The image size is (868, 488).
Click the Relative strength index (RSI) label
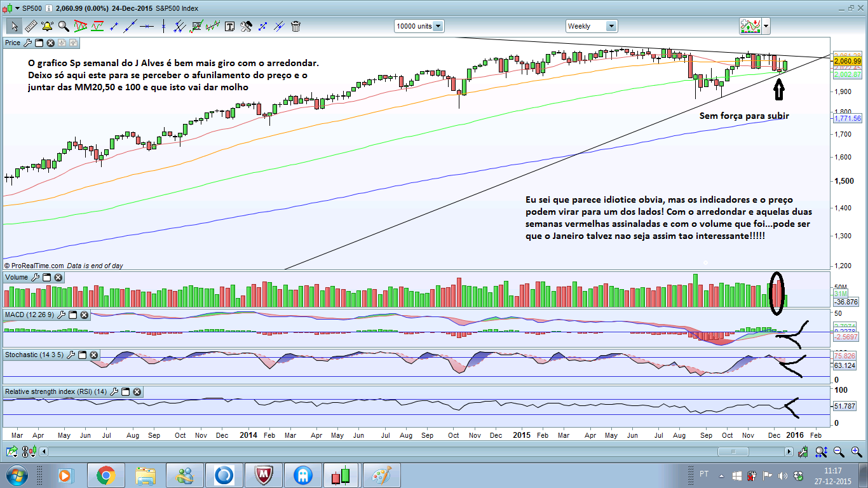click(x=56, y=391)
